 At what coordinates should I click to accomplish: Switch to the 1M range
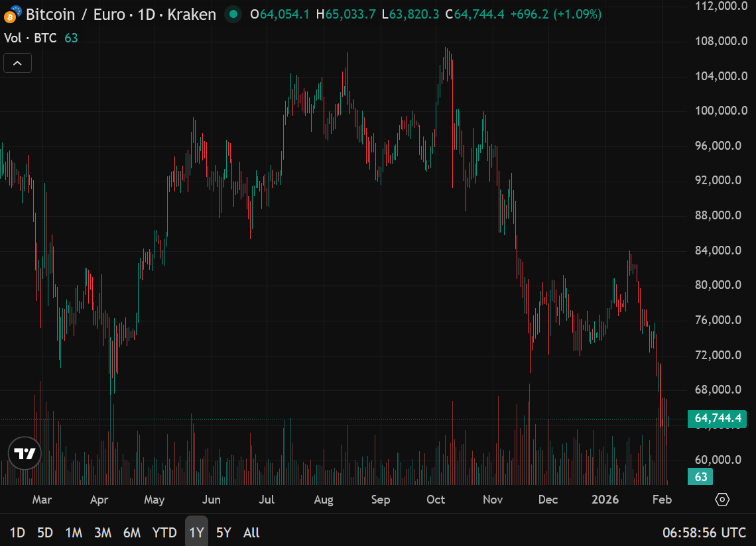point(74,533)
